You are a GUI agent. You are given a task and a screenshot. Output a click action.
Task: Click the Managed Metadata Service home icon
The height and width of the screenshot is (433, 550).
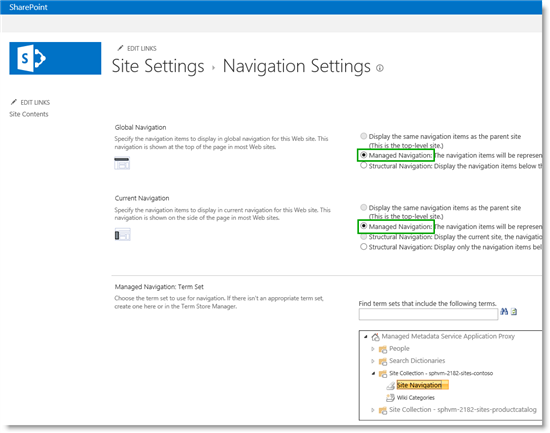(375, 337)
